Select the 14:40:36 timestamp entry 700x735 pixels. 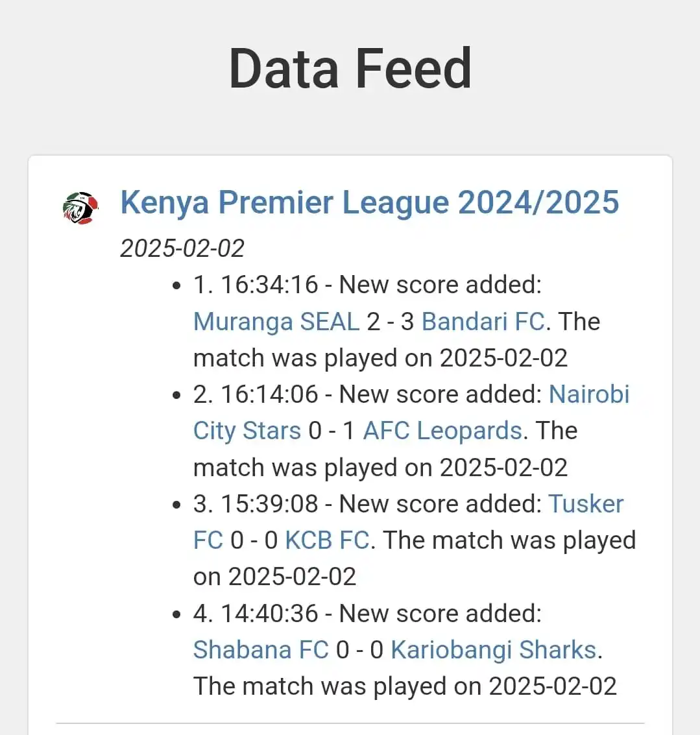270,613
